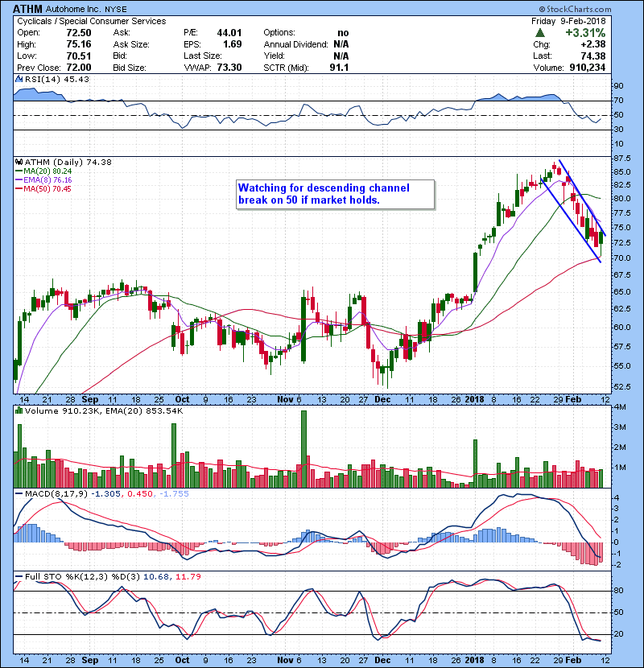The width and height of the screenshot is (644, 668).
Task: Click the stochastic 80 axis level label
Action: 619,591
